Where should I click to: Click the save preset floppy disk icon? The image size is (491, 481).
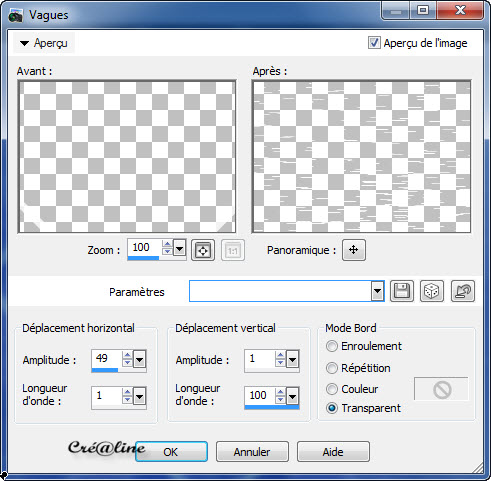click(x=402, y=291)
